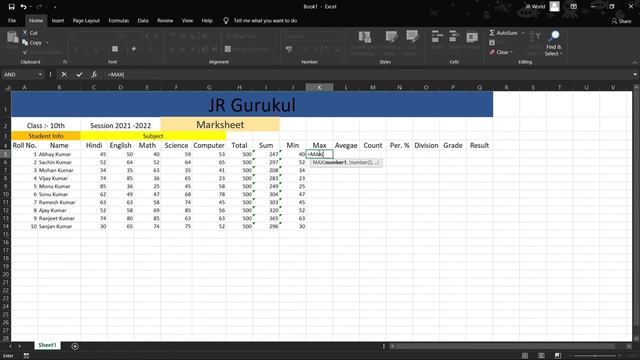Click the Sheet1 tab
Image resolution: width=640 pixels, height=360 pixels.
coord(47,345)
